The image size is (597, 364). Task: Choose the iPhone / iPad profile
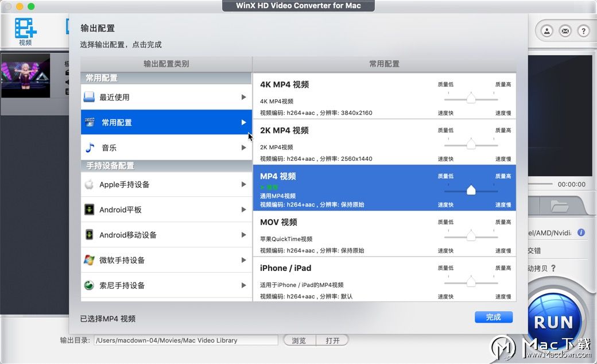tap(385, 280)
